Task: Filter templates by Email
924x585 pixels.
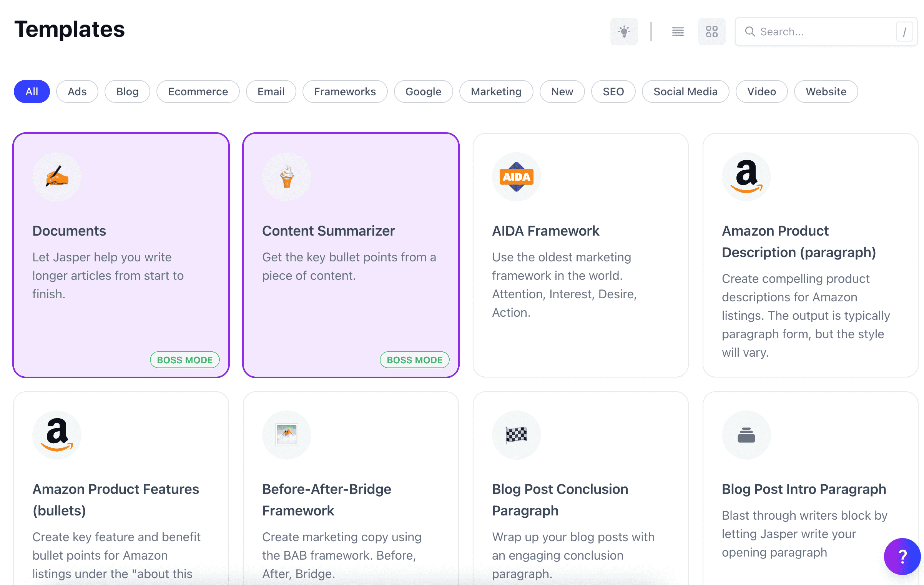Action: tap(271, 91)
